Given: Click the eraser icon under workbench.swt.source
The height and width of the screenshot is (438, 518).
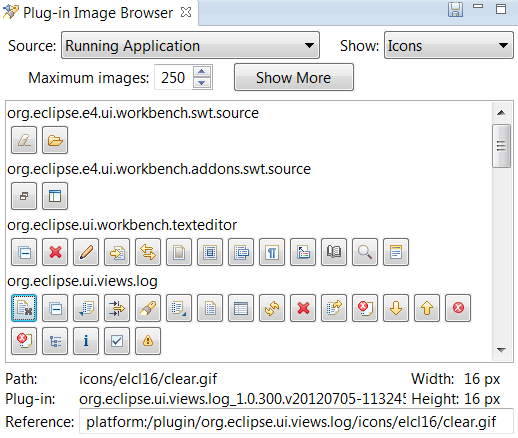Looking at the screenshot, I should click(24, 140).
